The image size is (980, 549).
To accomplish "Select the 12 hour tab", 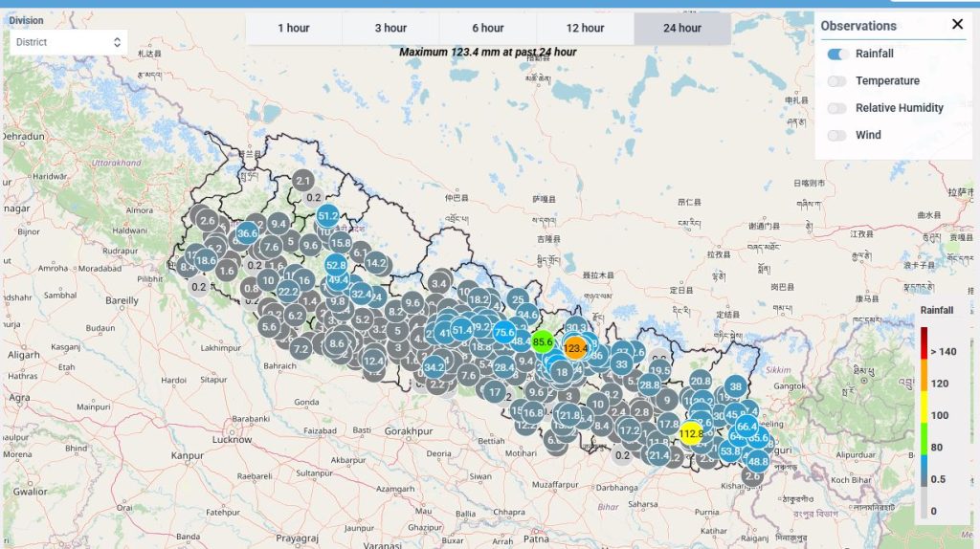I will [585, 28].
